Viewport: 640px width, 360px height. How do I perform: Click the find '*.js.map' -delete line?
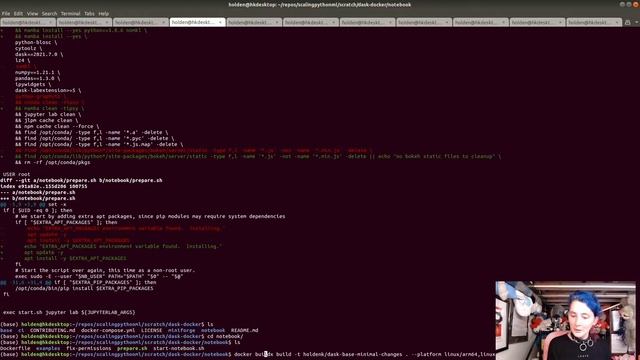click(x=99, y=144)
